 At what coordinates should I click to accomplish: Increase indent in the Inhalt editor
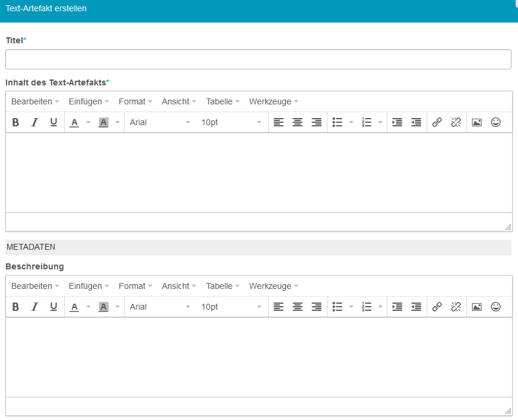pyautogui.click(x=397, y=122)
